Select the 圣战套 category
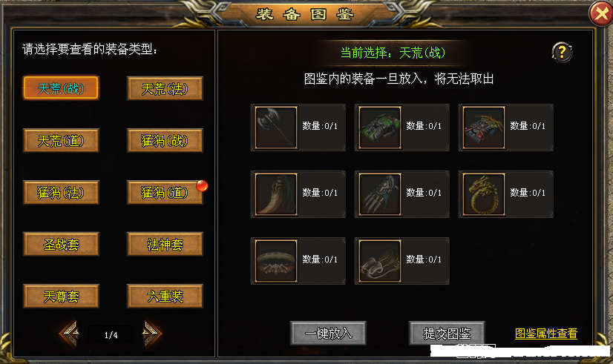The width and height of the screenshot is (613, 364). coord(61,245)
